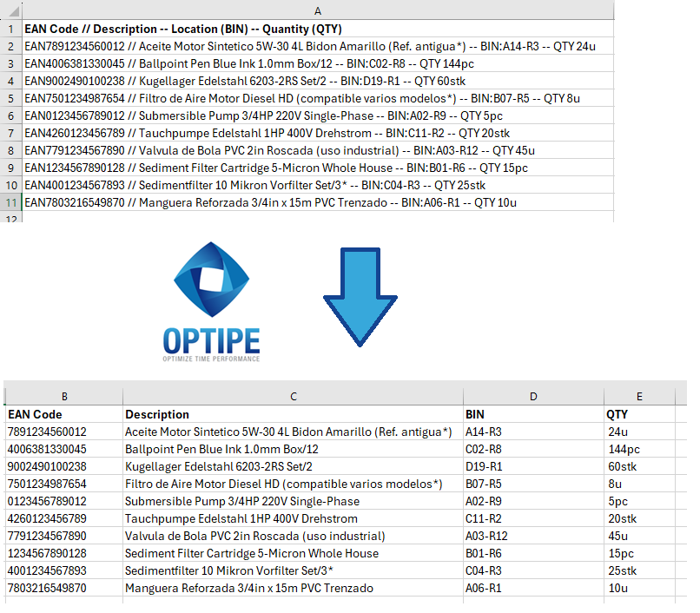The image size is (700, 613).
Task: Select row 8 header number
Action: point(10,151)
